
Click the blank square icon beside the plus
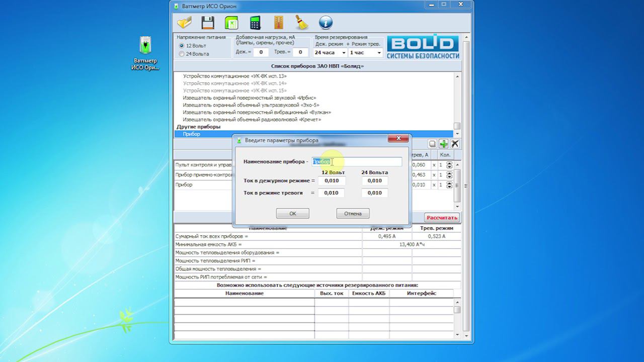[x=432, y=144]
